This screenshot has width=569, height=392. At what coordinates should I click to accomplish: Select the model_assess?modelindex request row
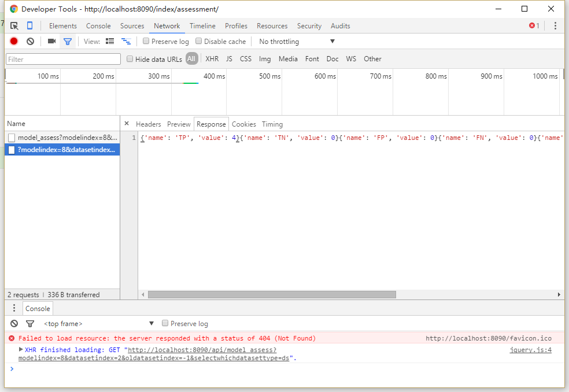coord(62,138)
